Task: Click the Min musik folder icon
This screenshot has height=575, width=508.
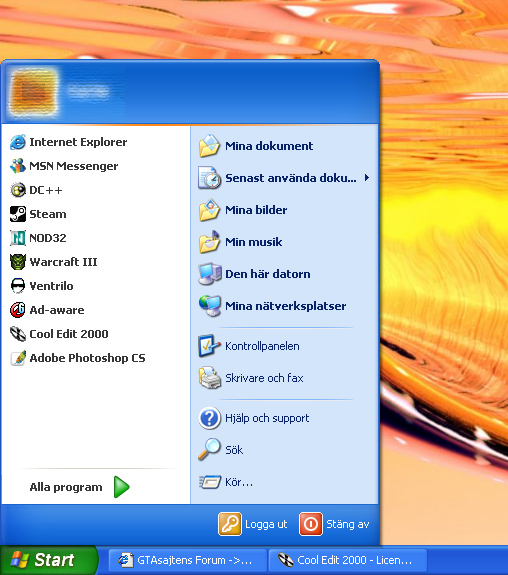Action: click(209, 242)
